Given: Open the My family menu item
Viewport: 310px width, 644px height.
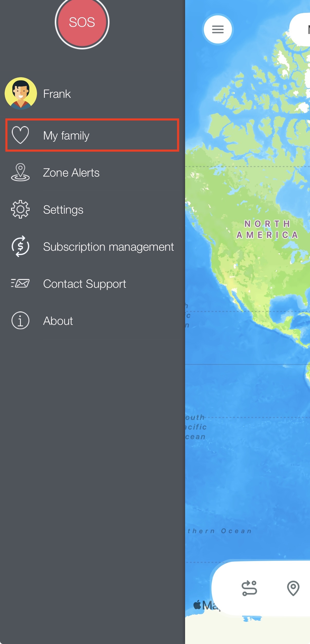Looking at the screenshot, I should 92,135.
